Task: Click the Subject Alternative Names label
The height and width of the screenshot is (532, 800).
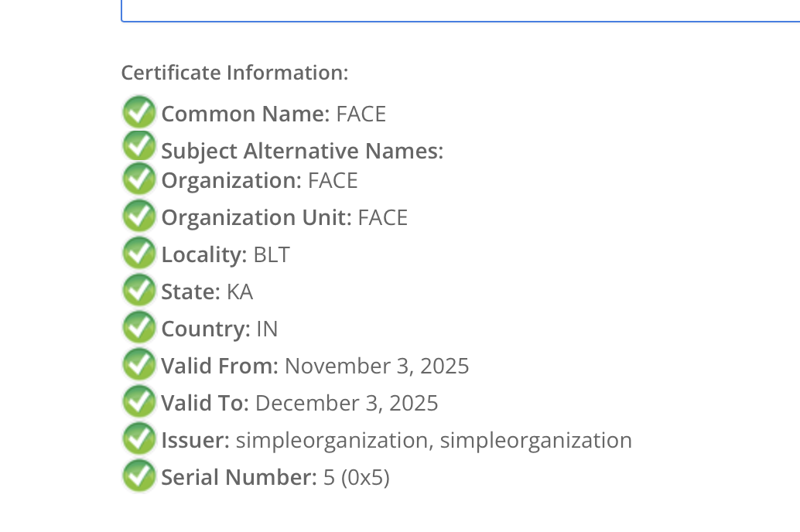Action: 302,151
